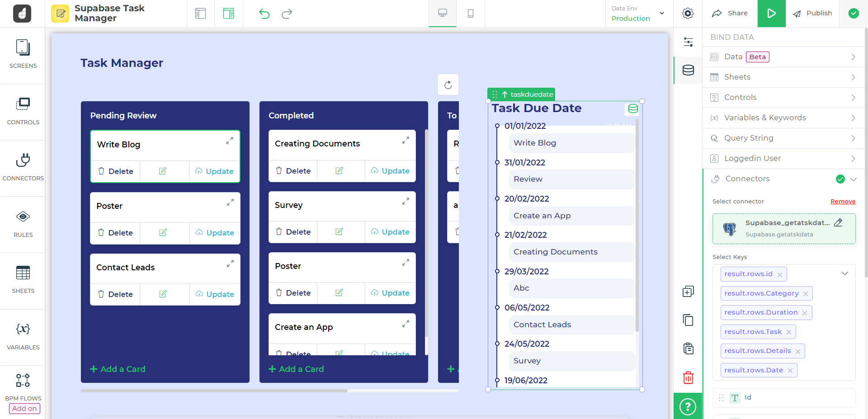Expand the Write Blog card

[230, 141]
